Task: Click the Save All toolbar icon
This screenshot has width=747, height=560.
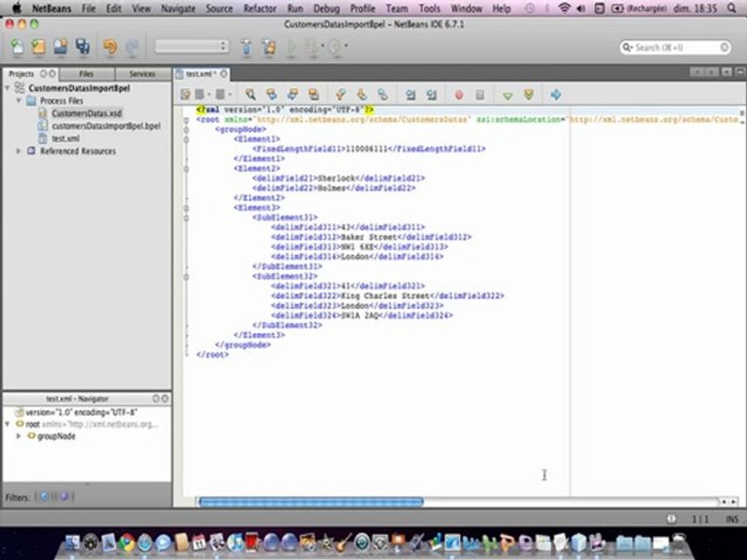Action: pyautogui.click(x=83, y=47)
